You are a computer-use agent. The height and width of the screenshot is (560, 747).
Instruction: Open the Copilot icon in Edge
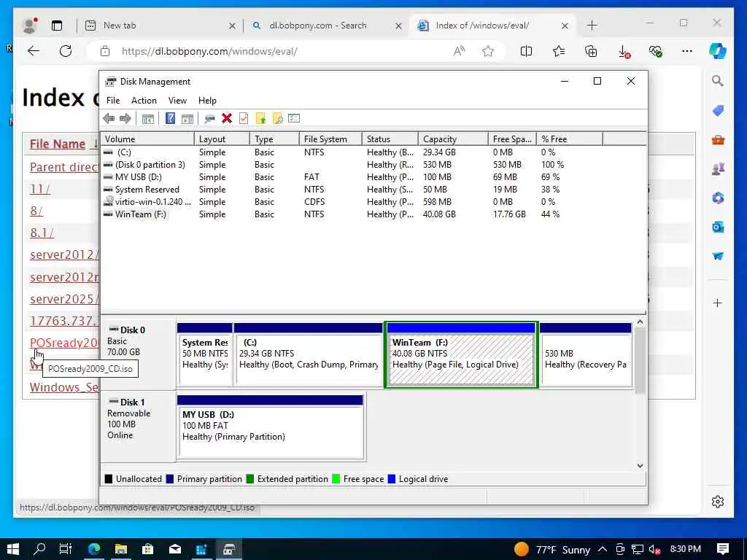tap(718, 51)
